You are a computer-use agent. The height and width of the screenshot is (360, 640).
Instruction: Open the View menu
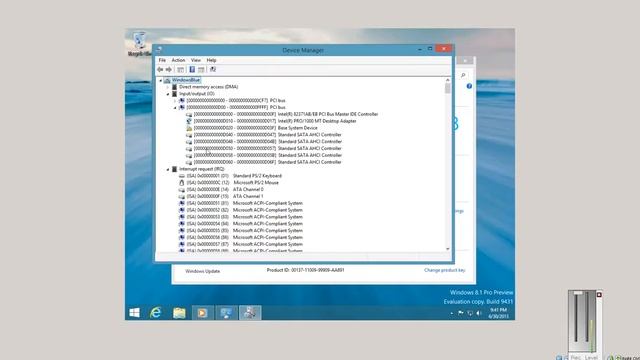(196, 60)
